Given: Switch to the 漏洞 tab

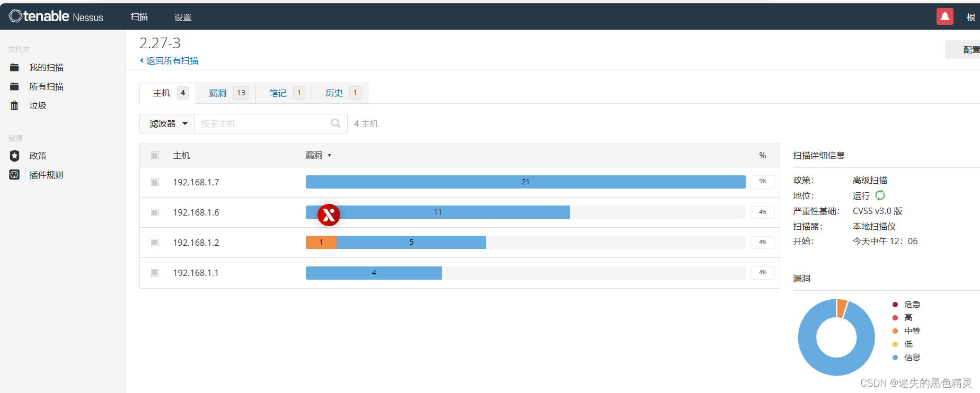Looking at the screenshot, I should pyautogui.click(x=226, y=93).
